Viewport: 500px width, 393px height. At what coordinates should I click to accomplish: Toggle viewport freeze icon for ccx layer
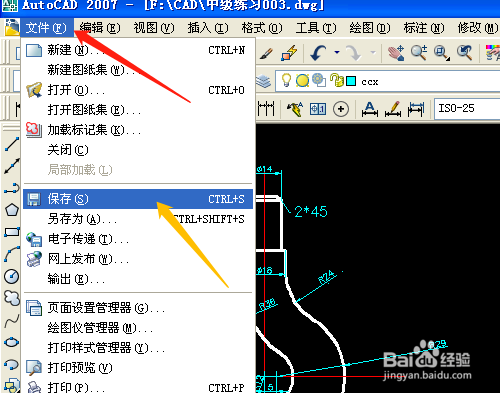319,80
